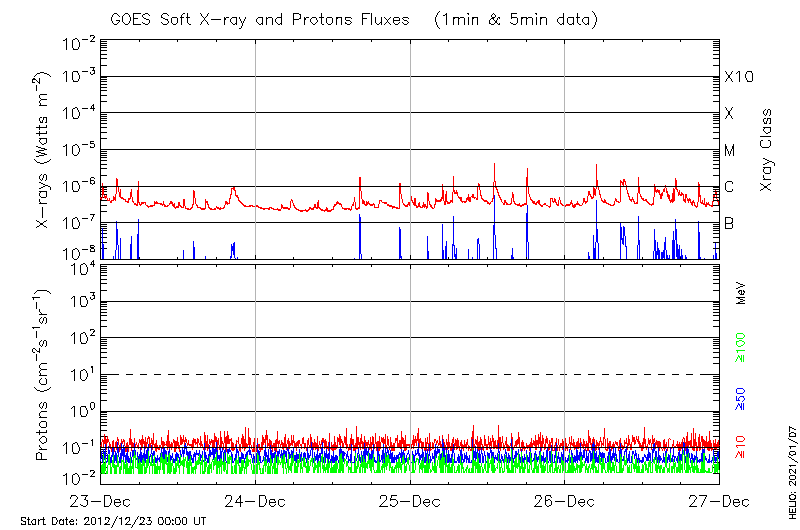Select the 23-Dec date tick label

click(x=100, y=500)
